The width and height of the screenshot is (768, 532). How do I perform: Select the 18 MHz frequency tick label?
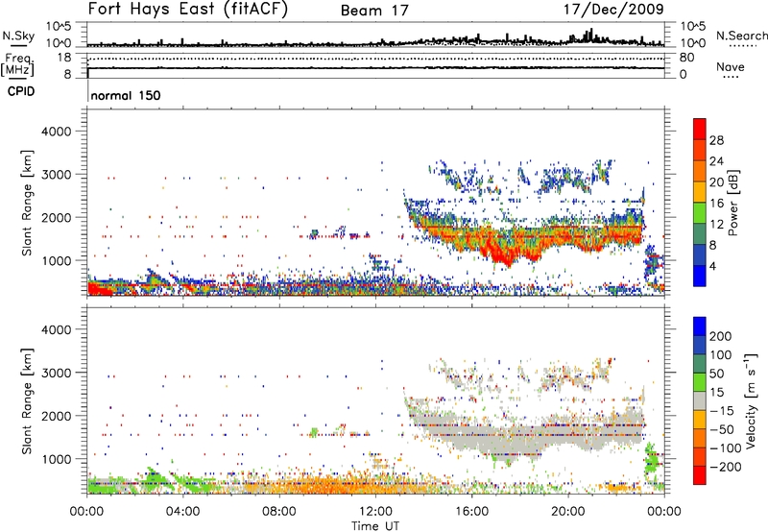point(64,58)
